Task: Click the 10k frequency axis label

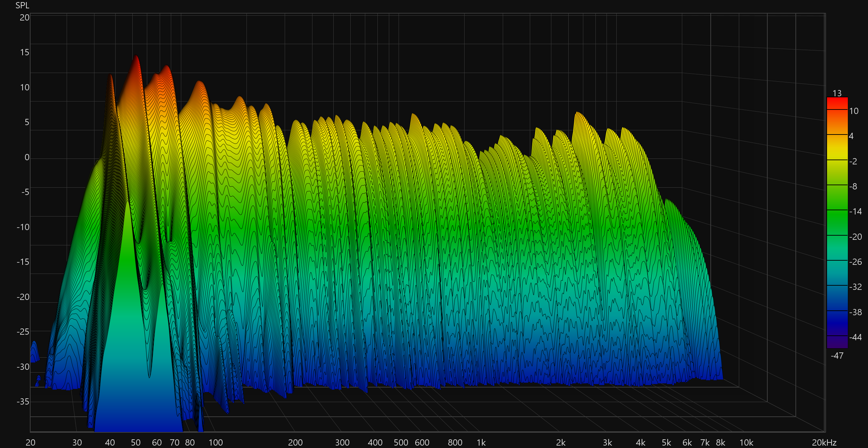Action: click(746, 442)
